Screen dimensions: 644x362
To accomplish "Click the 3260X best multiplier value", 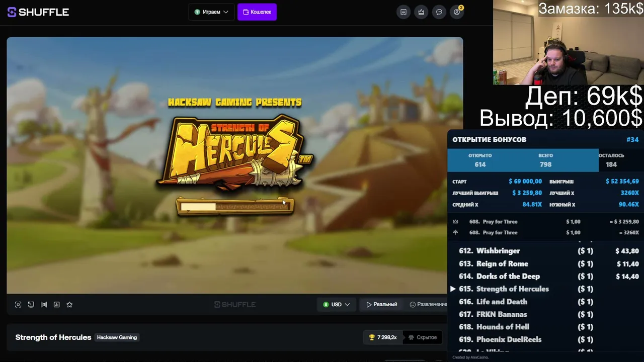I will [630, 193].
